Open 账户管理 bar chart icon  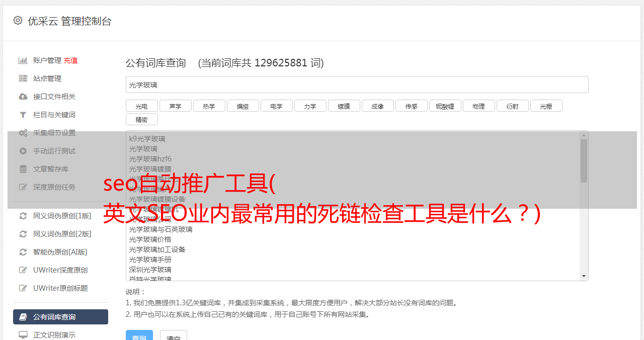tap(23, 60)
